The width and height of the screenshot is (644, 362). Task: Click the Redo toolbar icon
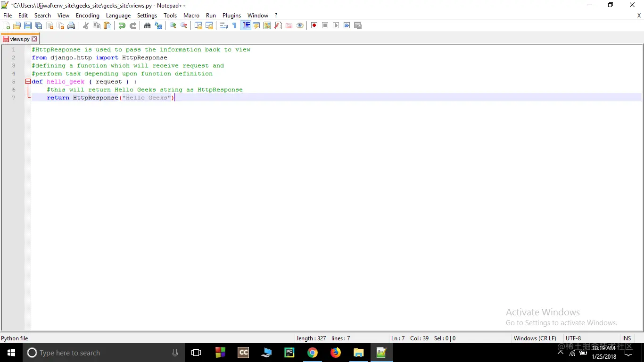coord(133,25)
